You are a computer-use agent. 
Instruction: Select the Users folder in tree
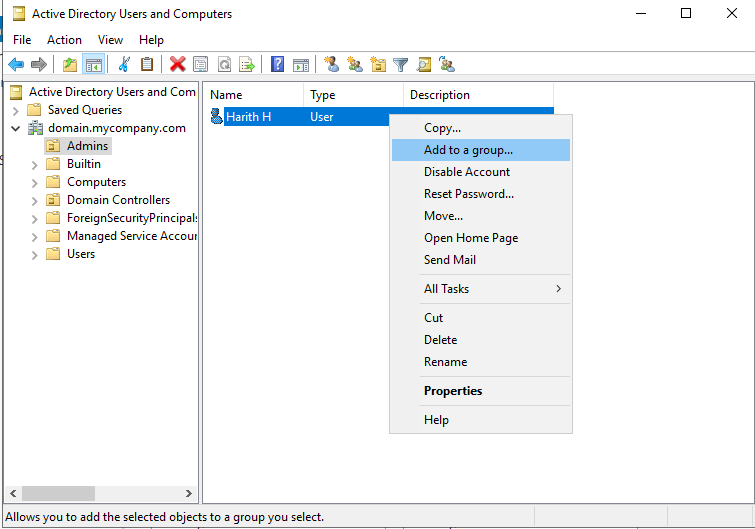(x=81, y=254)
